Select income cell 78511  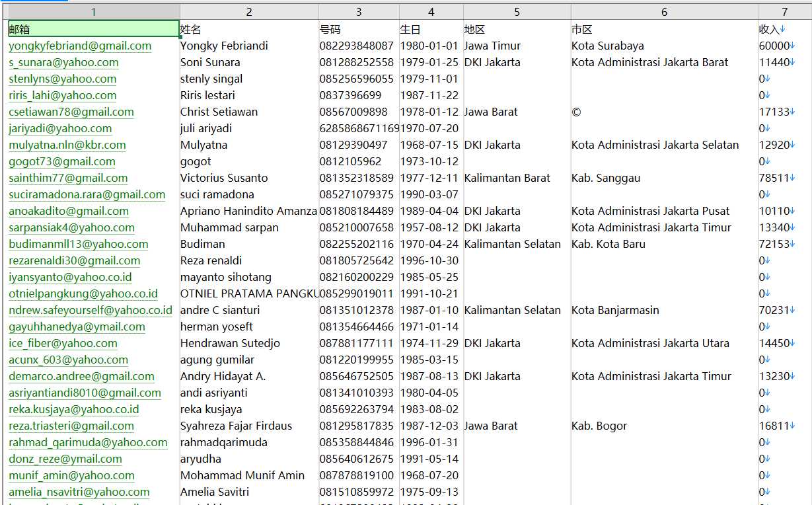pyautogui.click(x=785, y=178)
